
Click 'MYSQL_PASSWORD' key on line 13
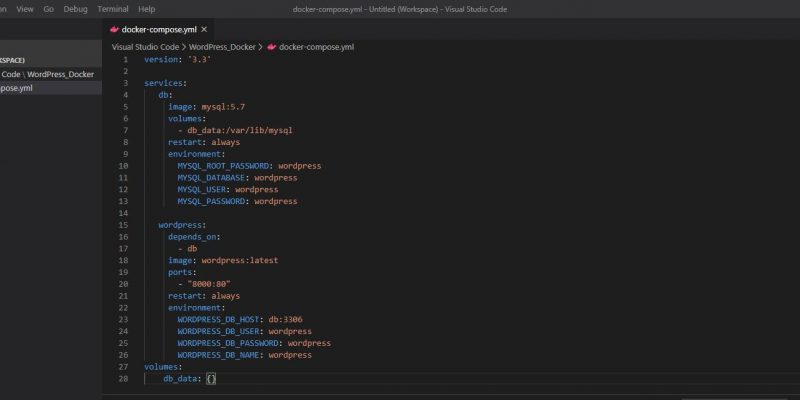tap(211, 201)
